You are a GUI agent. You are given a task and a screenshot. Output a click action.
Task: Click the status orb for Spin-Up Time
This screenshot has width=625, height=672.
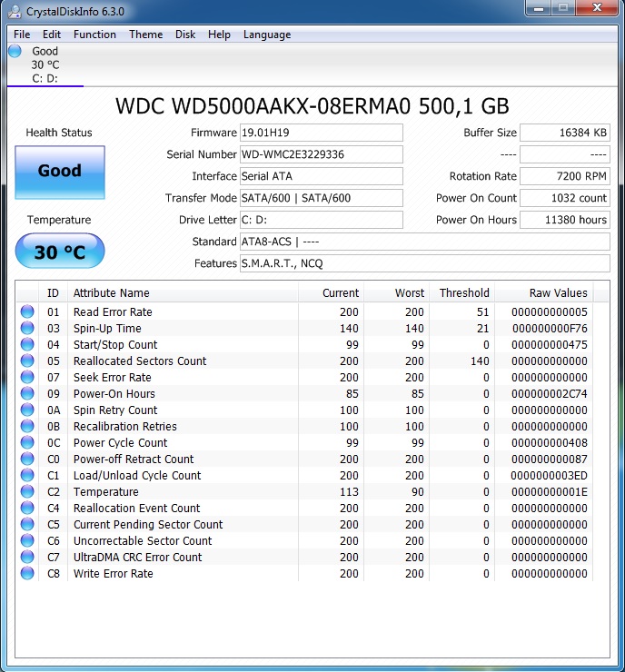27,328
